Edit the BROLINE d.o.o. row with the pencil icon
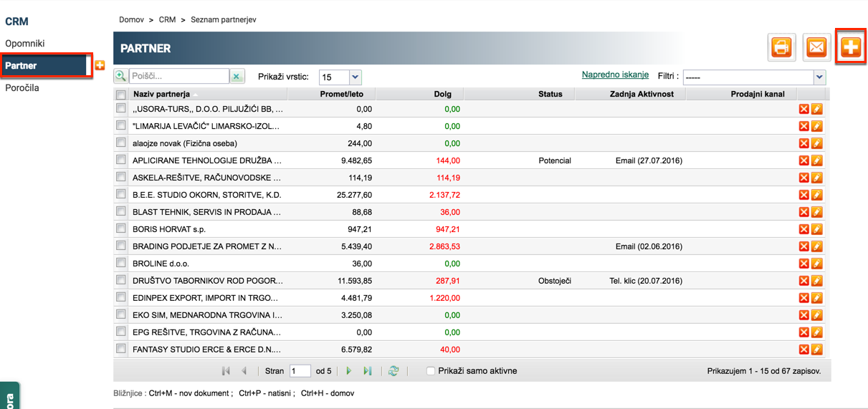 816,264
